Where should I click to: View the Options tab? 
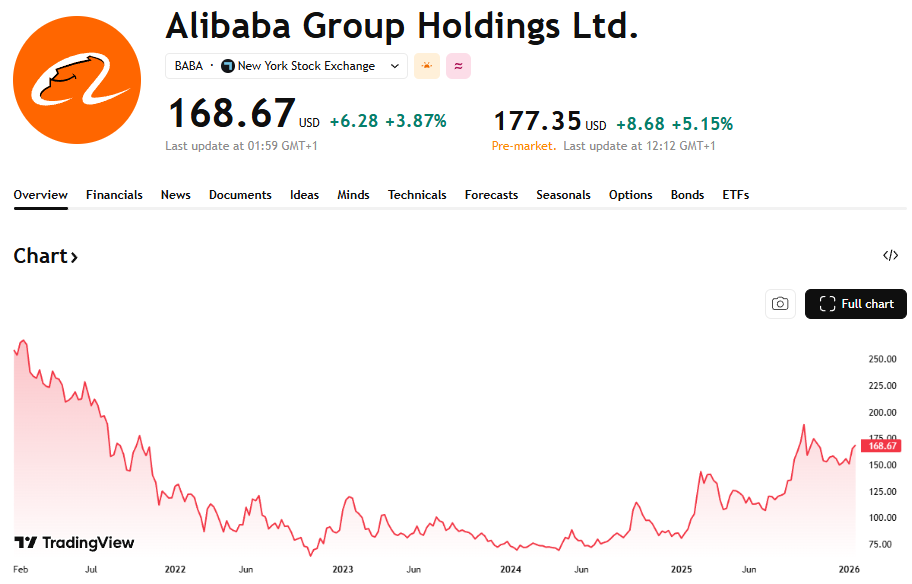click(x=630, y=195)
